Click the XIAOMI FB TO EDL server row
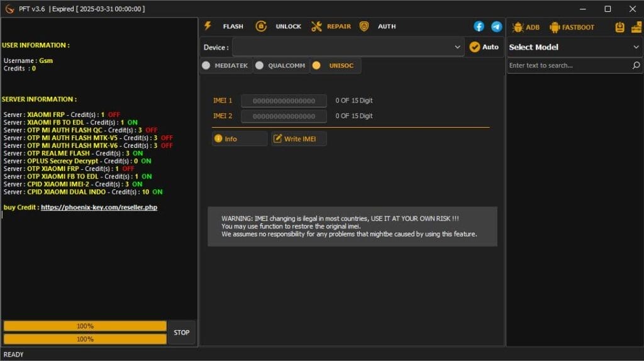 (x=70, y=123)
